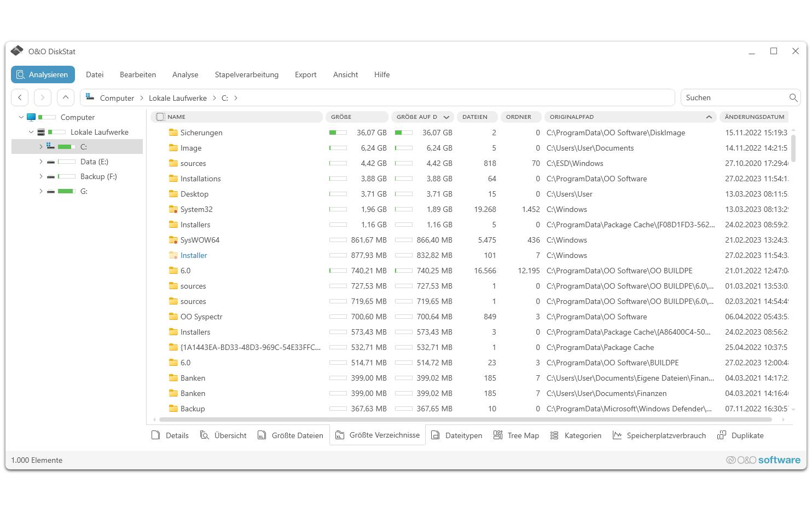This screenshot has height=511, width=812.
Task: Sort by Dateien column header
Action: [x=477, y=117]
